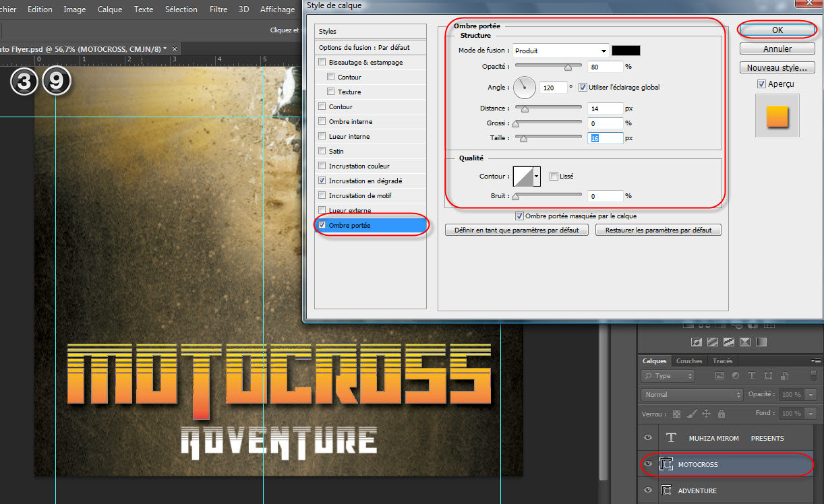Click the Annuler button

[x=777, y=49]
